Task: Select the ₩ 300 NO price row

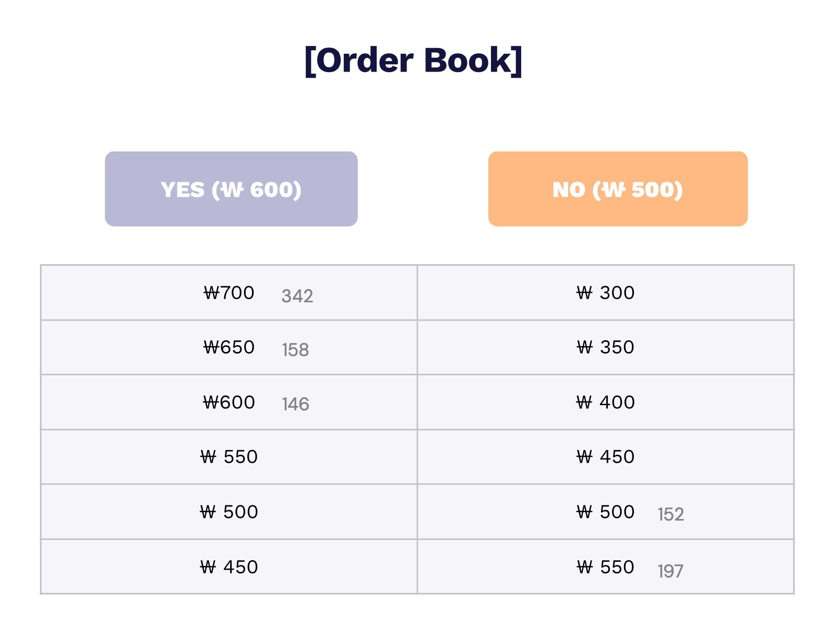Action: click(606, 292)
